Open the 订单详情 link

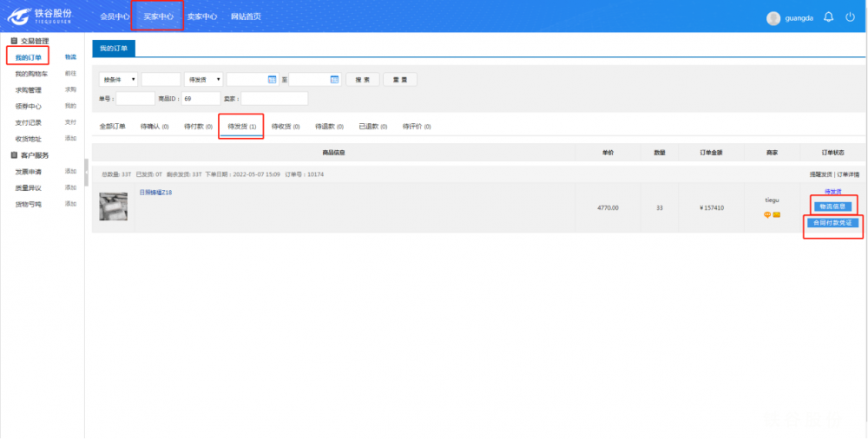click(848, 174)
